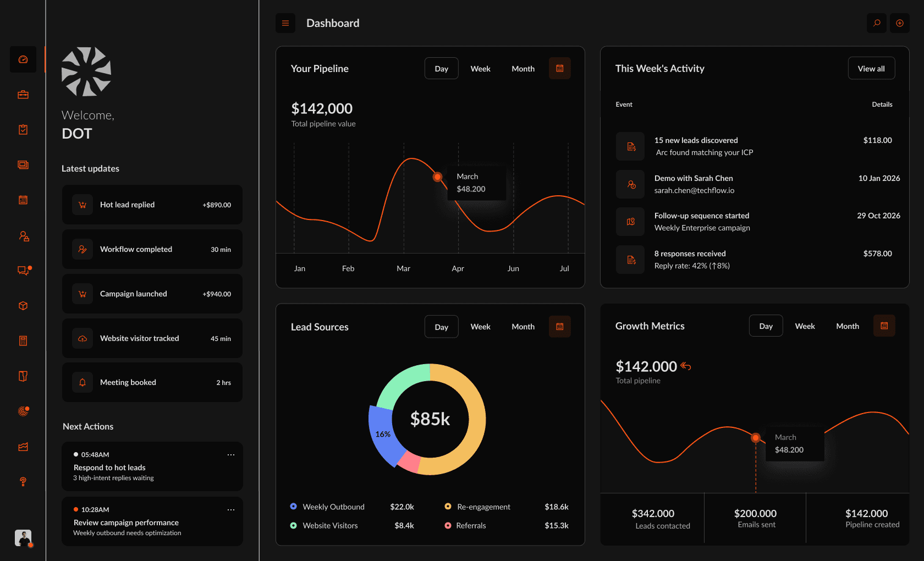Open the hamburger menu beside Dashboard title
924x561 pixels.
coord(285,23)
